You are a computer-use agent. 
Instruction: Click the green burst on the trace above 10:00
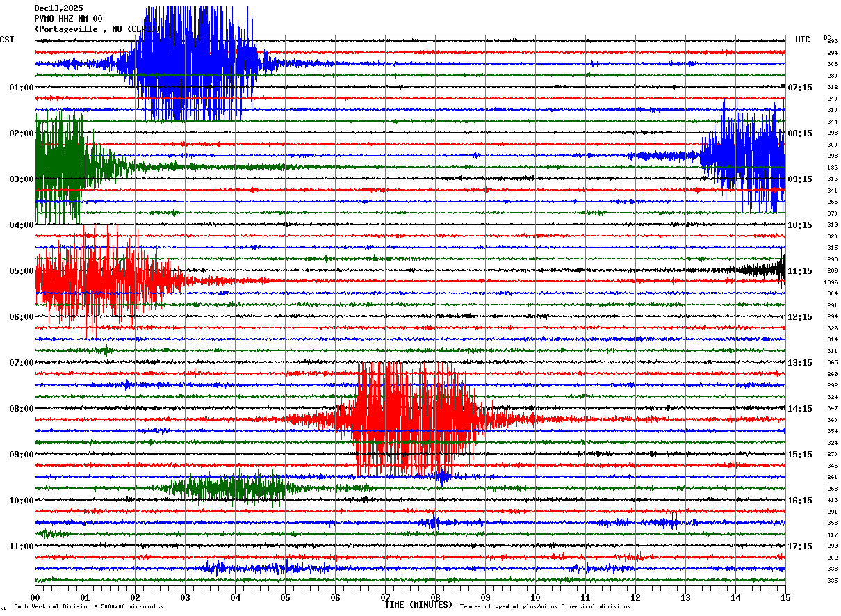coord(233,488)
